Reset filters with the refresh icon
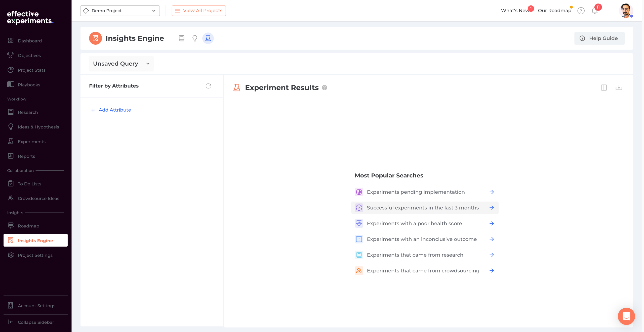The image size is (644, 332). [x=208, y=86]
